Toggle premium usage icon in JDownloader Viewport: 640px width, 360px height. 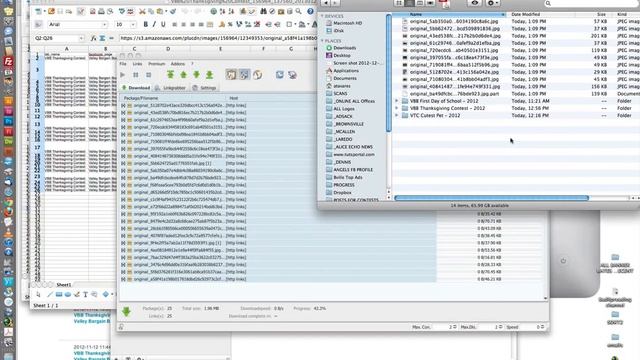click(257, 75)
